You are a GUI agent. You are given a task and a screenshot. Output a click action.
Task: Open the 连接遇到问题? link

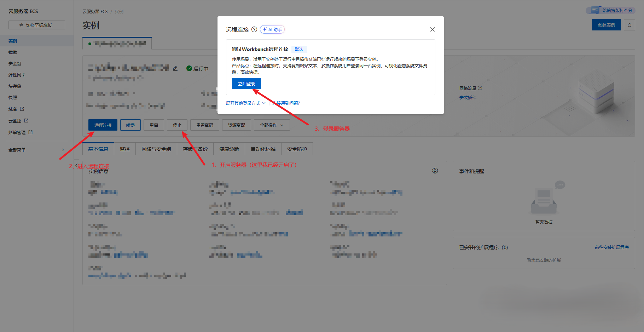tap(286, 103)
